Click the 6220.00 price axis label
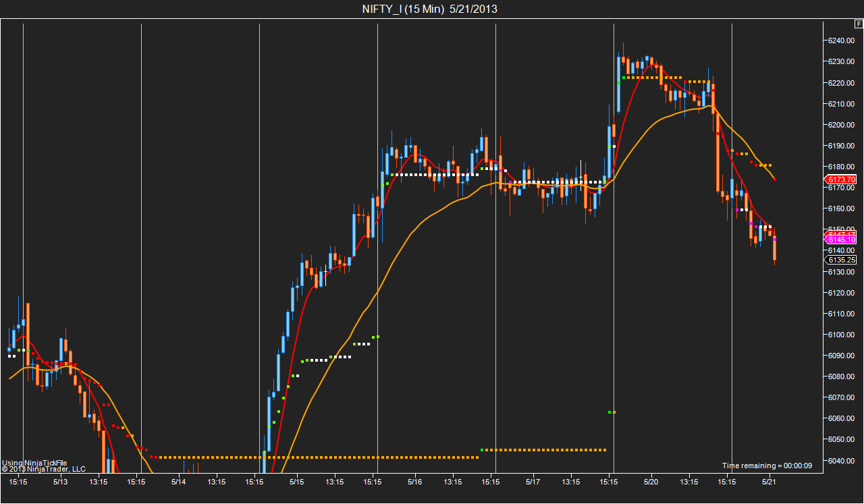The image size is (864, 504). (x=843, y=83)
